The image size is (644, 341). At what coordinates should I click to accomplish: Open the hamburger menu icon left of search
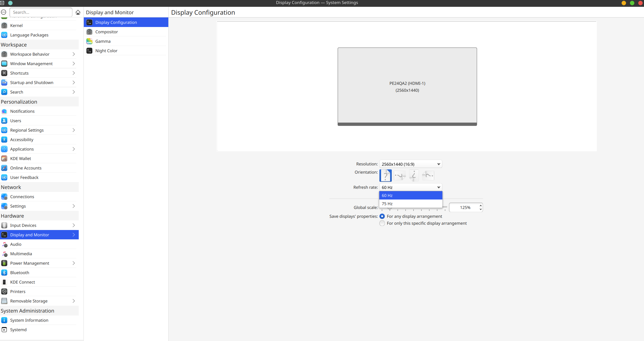point(4,12)
